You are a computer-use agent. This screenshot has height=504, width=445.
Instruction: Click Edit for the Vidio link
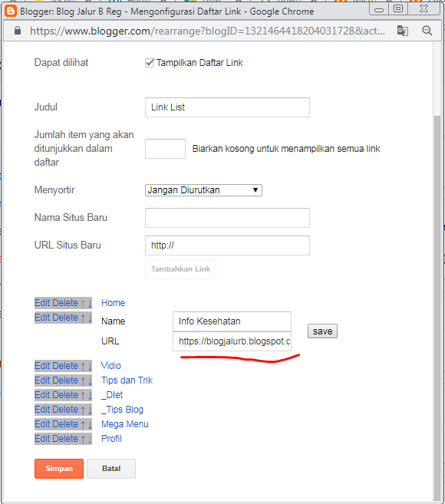(x=42, y=366)
